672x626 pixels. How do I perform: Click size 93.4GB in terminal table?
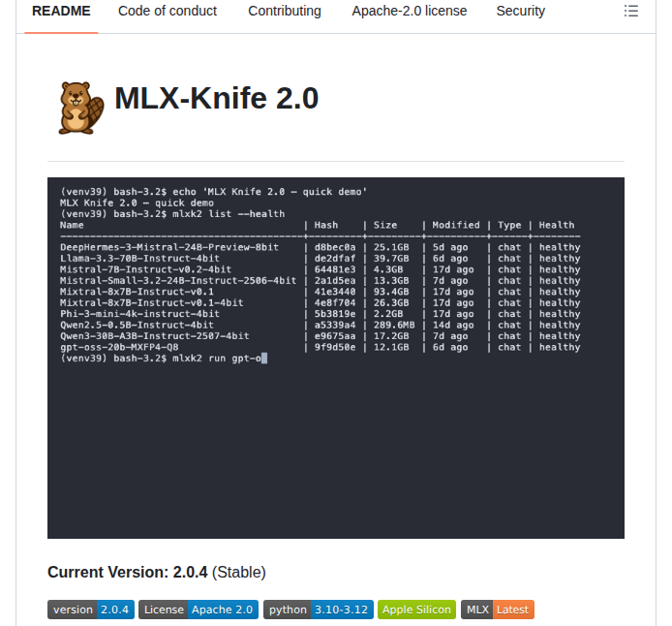pyautogui.click(x=391, y=292)
